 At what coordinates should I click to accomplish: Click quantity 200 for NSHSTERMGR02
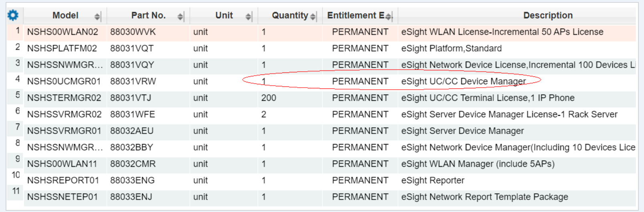[x=269, y=98]
